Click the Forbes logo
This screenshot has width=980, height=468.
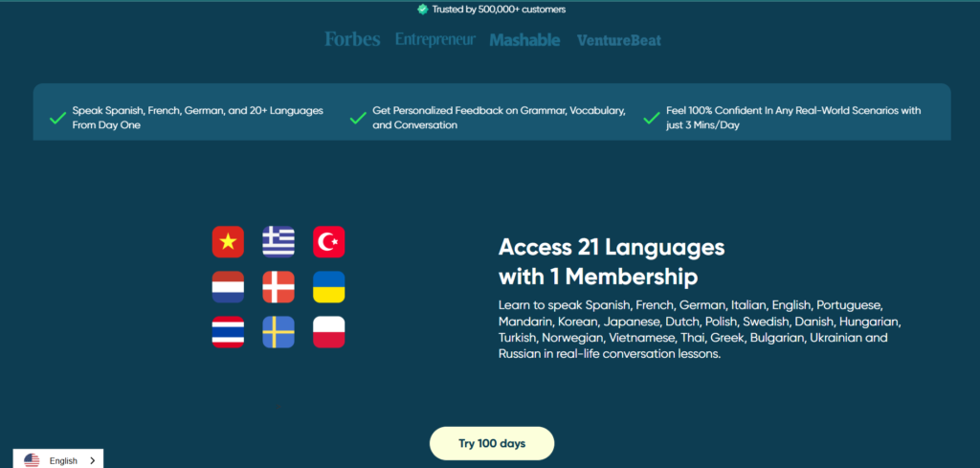coord(352,39)
